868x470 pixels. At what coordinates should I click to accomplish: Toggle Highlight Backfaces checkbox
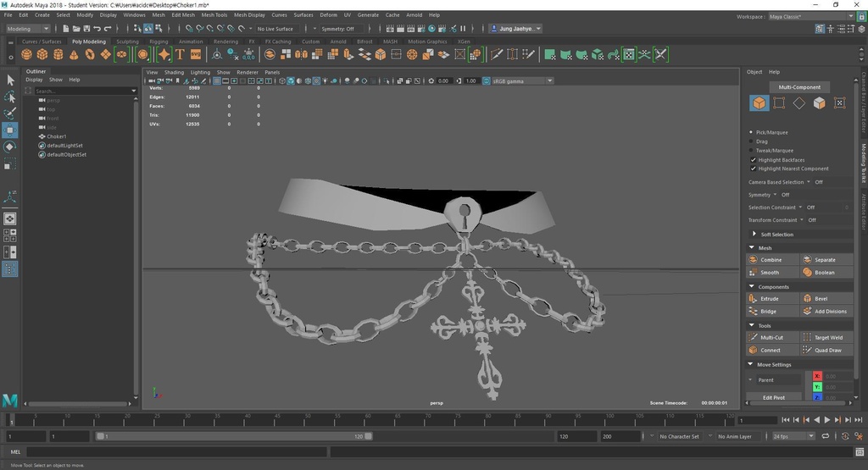click(753, 160)
